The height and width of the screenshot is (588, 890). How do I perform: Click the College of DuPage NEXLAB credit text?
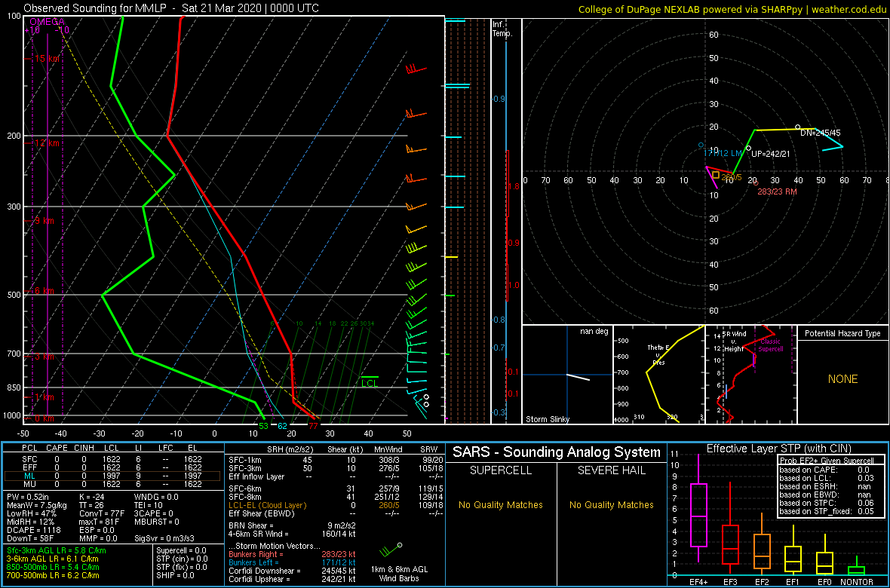click(732, 8)
